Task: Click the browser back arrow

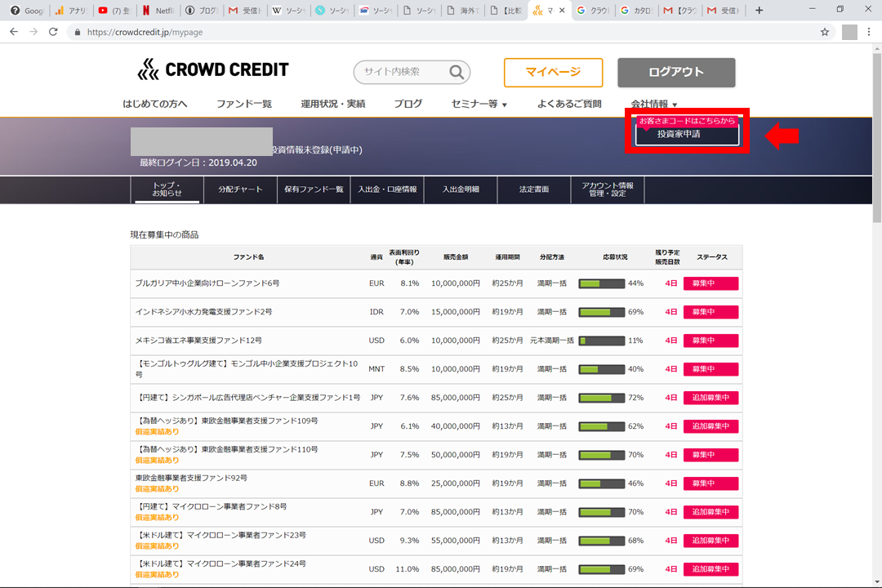Action: pyautogui.click(x=14, y=32)
